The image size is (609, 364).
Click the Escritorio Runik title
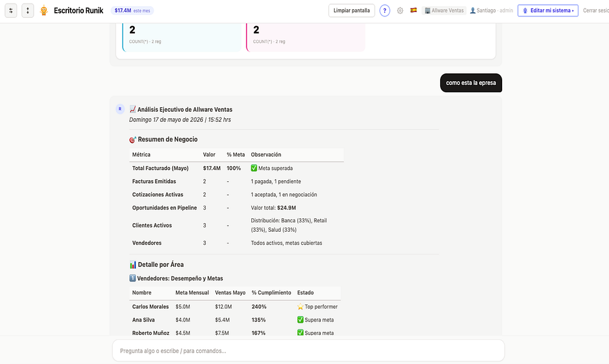point(78,10)
